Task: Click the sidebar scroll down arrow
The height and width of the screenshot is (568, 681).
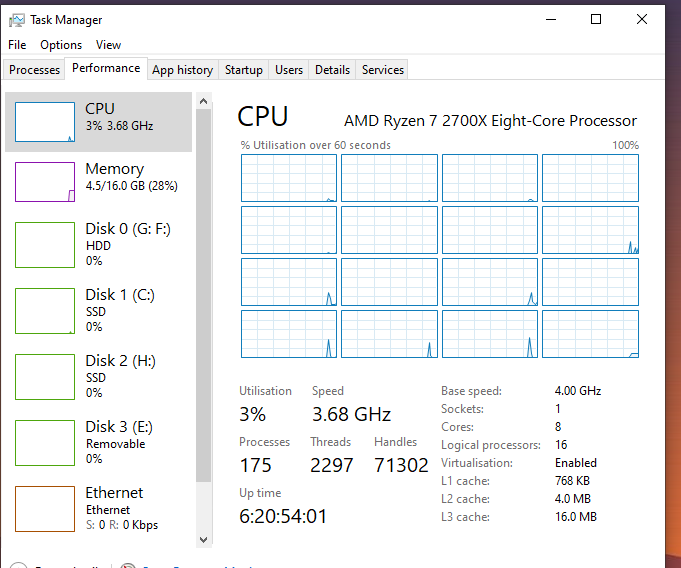Action: pos(203,540)
